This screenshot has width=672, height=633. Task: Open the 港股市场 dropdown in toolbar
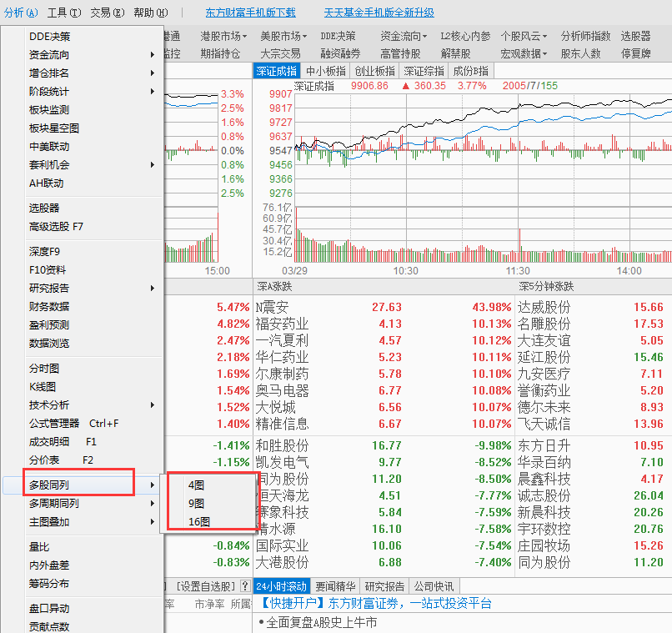[223, 36]
